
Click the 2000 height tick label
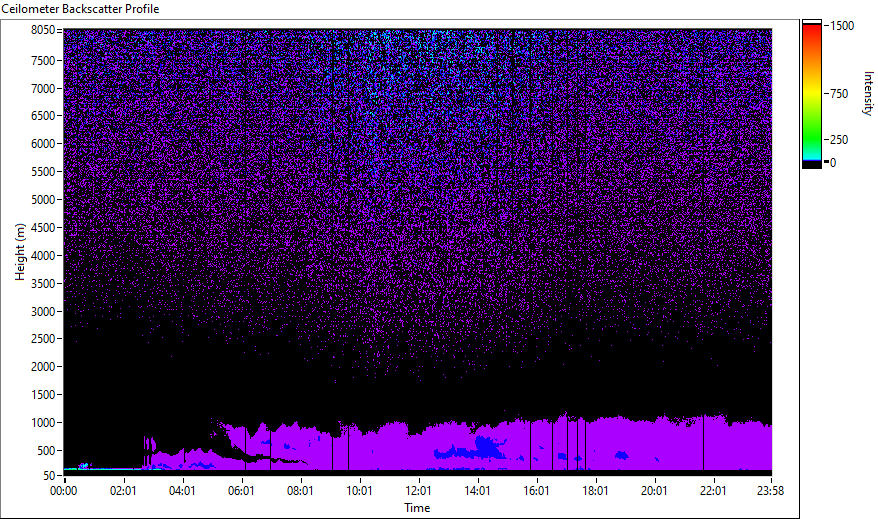click(43, 367)
